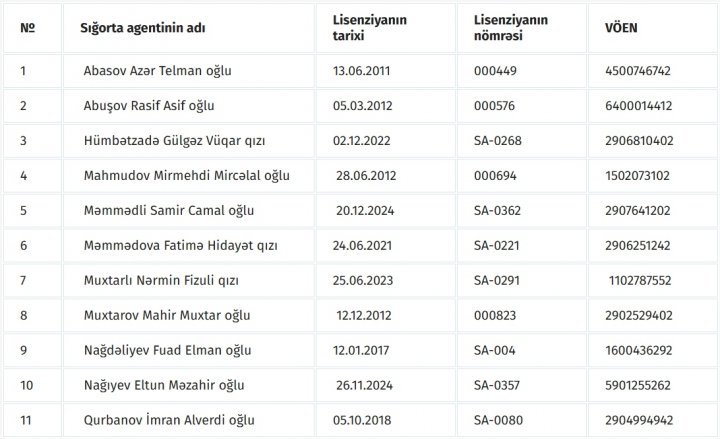720x439 pixels.
Task: Click the № column header
Action: click(28, 28)
